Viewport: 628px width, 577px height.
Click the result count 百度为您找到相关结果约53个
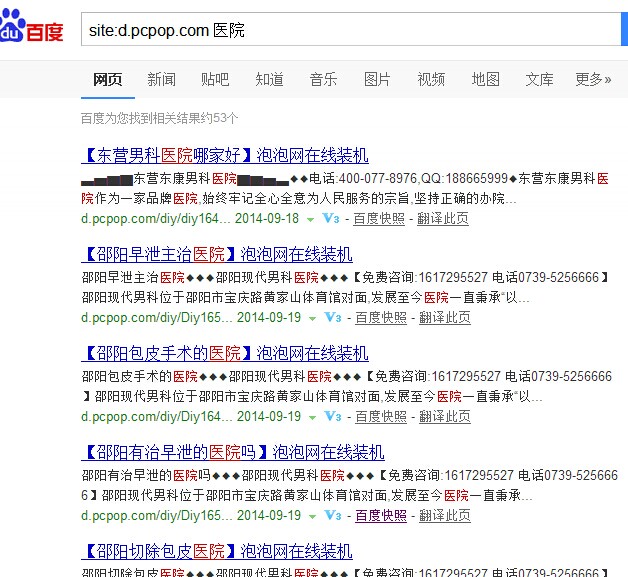pyautogui.click(x=160, y=118)
